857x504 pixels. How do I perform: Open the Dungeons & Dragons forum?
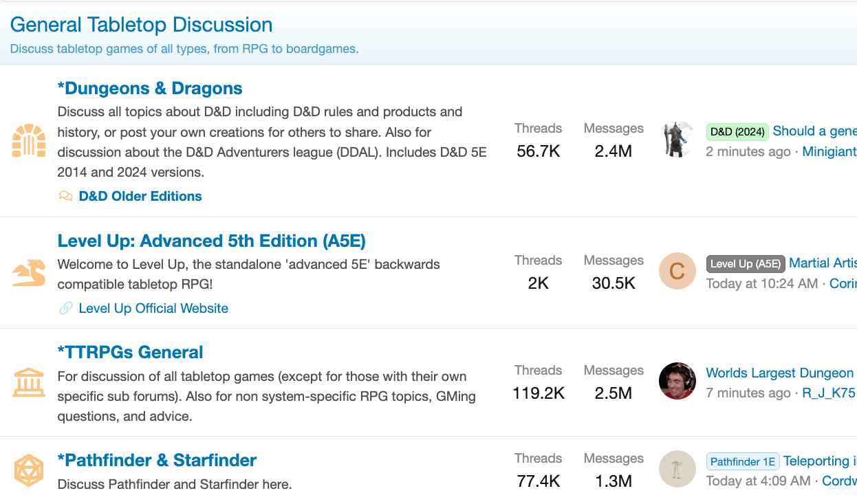click(150, 88)
